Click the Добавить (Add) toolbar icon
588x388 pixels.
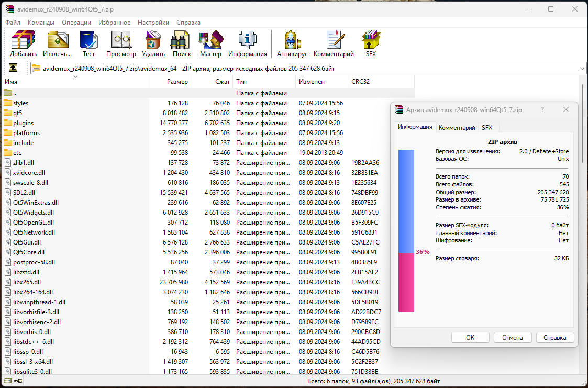point(23,40)
